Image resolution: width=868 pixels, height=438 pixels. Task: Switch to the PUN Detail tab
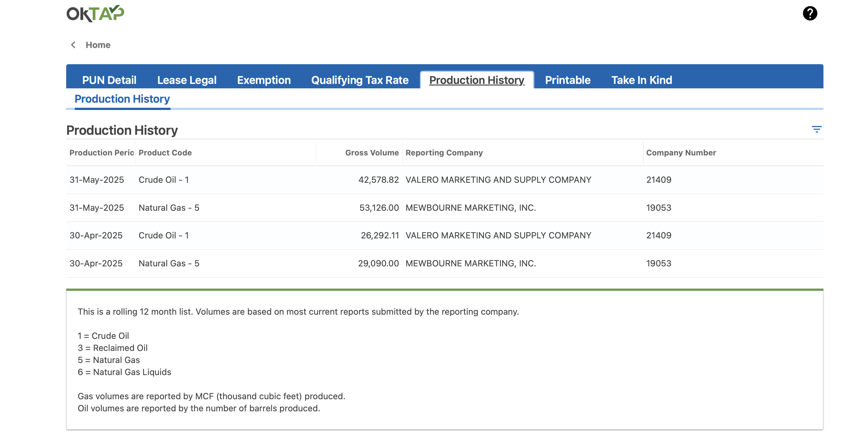pos(109,80)
